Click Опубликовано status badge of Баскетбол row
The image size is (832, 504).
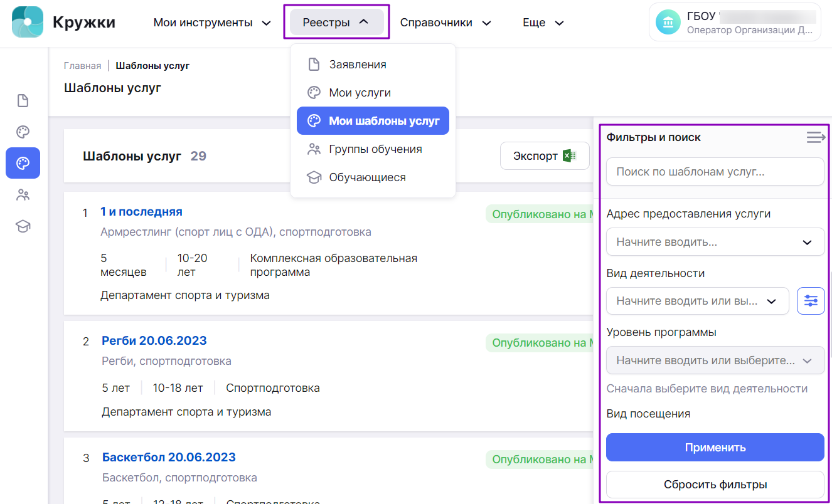[x=540, y=459]
